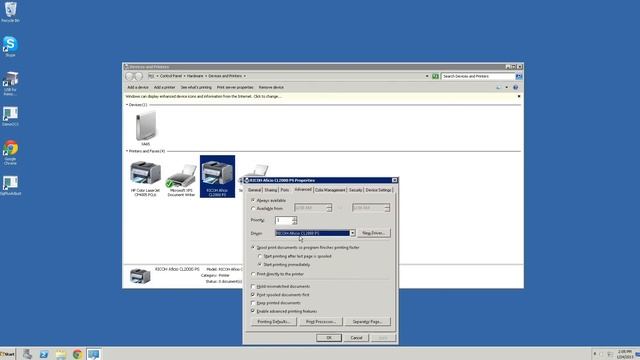Viewport: 640px width, 360px height.
Task: Select Print directly to the printer
Action: coord(253,274)
